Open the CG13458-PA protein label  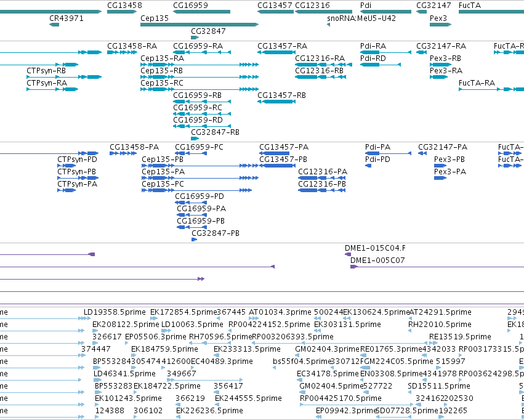coord(134,147)
